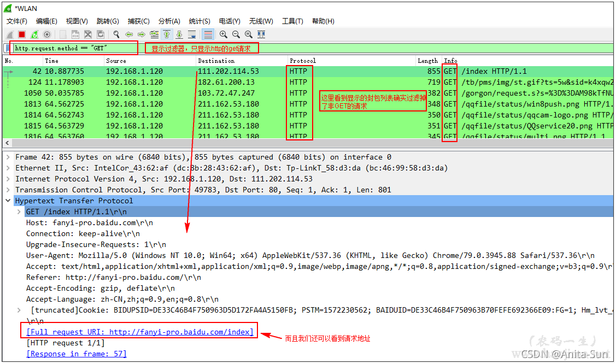Open the 分析(A) menu
Viewport: 616px width, 364px height.
169,21
